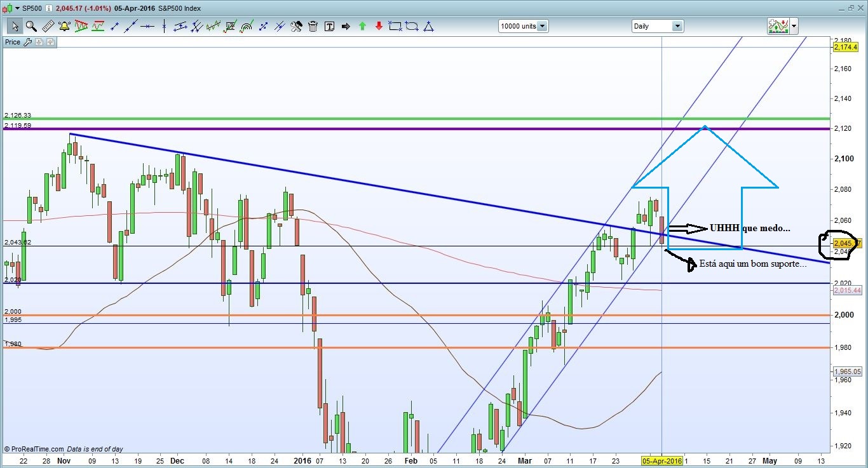
Task: Restore the chart window size
Action: [851, 8]
